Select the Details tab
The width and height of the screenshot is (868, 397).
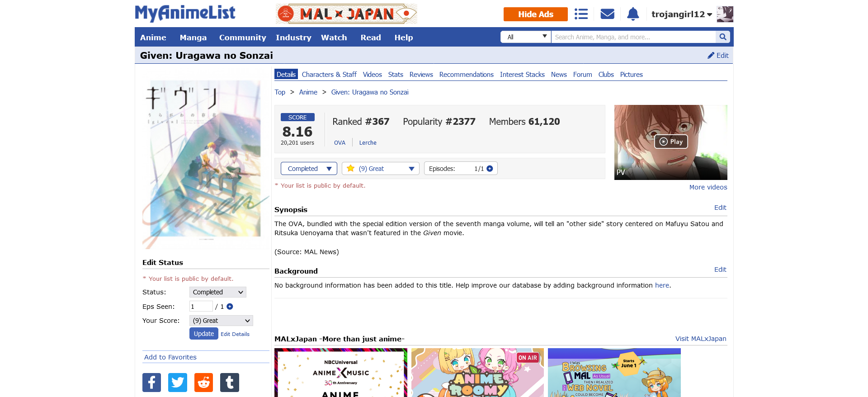coord(286,75)
